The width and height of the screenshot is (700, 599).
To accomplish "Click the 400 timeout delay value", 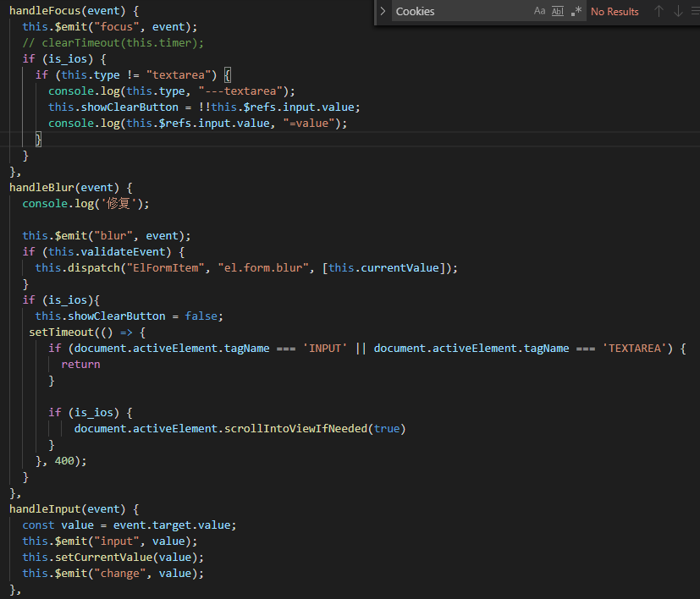I will coord(66,460).
